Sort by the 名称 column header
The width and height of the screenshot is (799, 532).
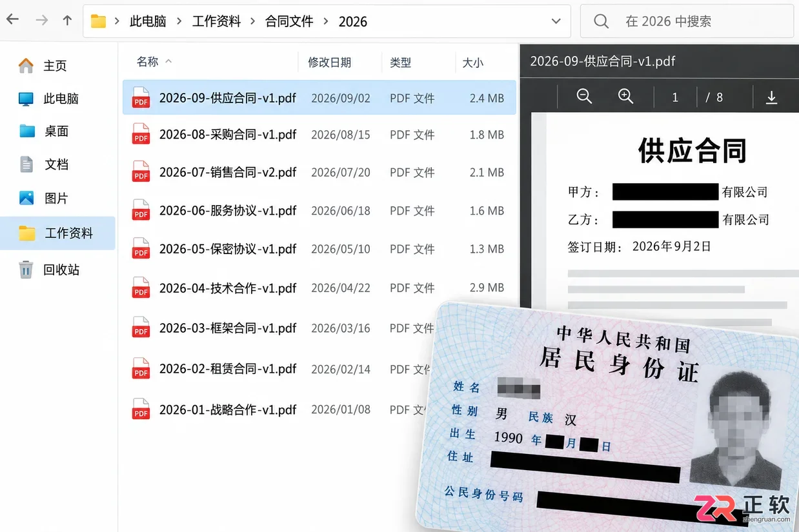coord(147,62)
